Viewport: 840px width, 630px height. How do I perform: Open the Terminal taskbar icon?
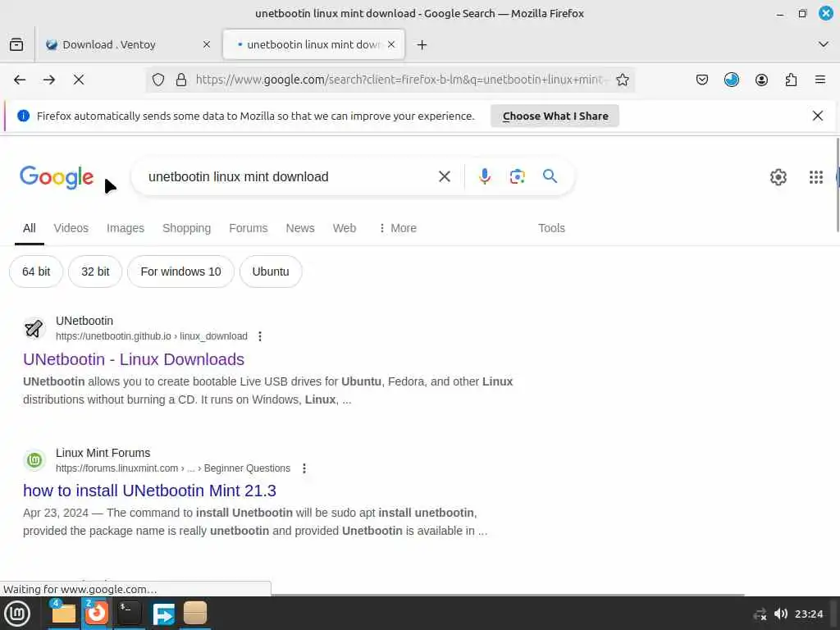tap(130, 613)
